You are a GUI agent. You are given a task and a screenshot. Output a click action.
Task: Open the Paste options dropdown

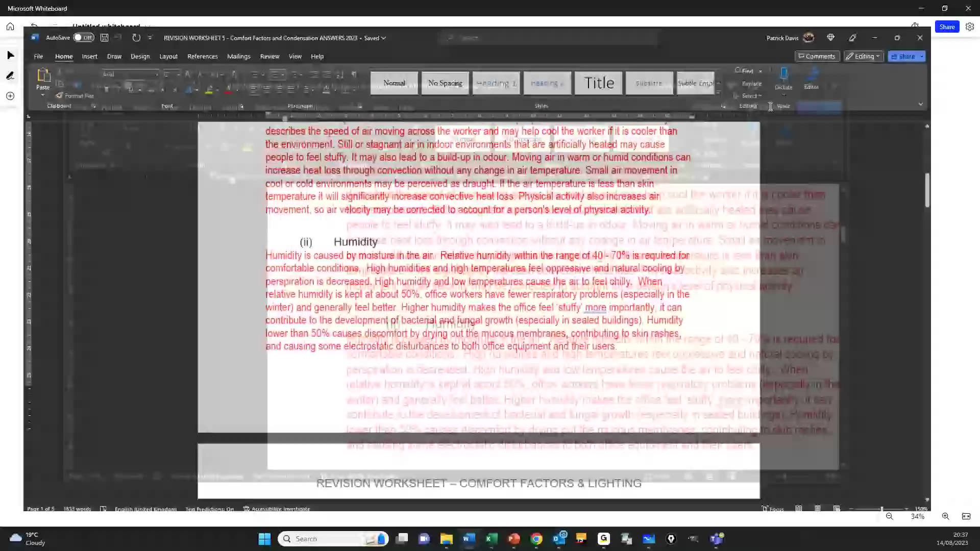pos(42,95)
